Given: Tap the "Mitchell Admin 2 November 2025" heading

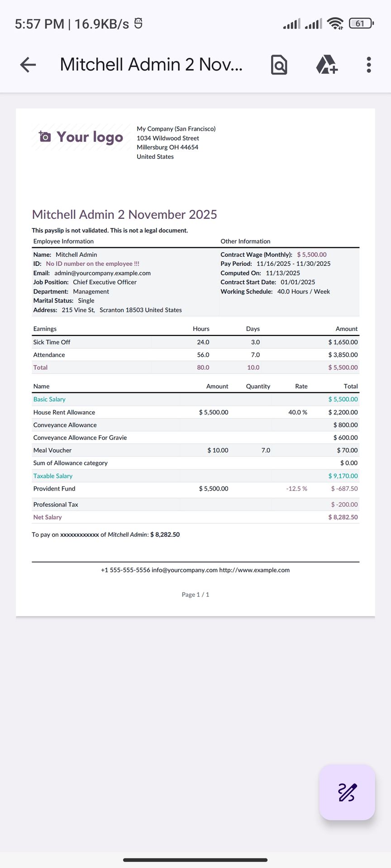Looking at the screenshot, I should coord(124,214).
